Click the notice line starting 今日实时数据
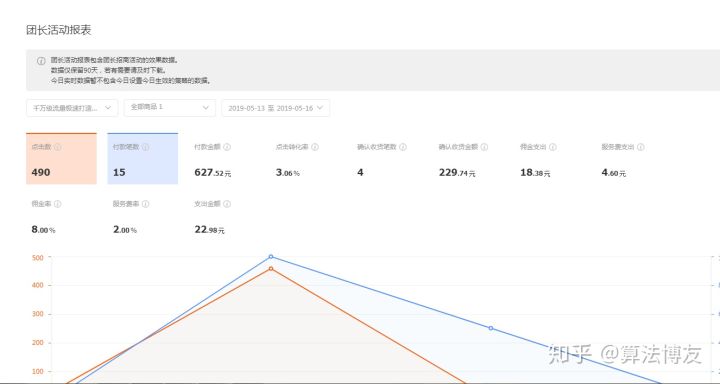Viewport: 720px width, 384px height. pos(131,81)
